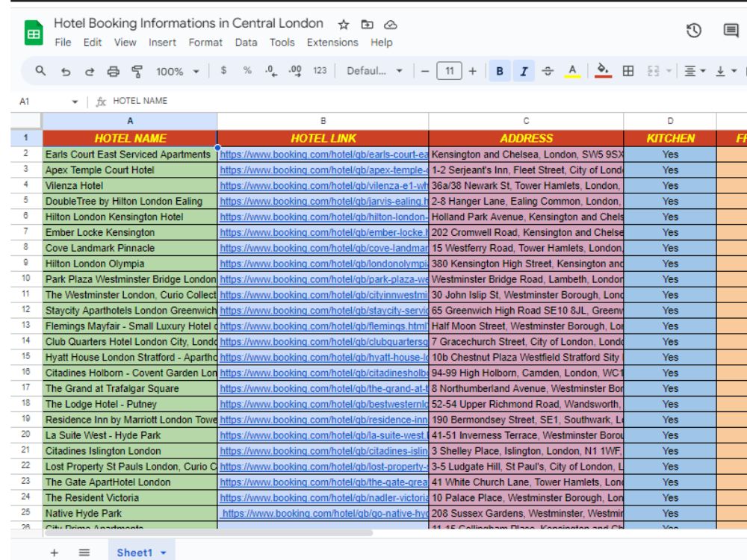Select column C header
The height and width of the screenshot is (560, 747).
[x=526, y=121]
